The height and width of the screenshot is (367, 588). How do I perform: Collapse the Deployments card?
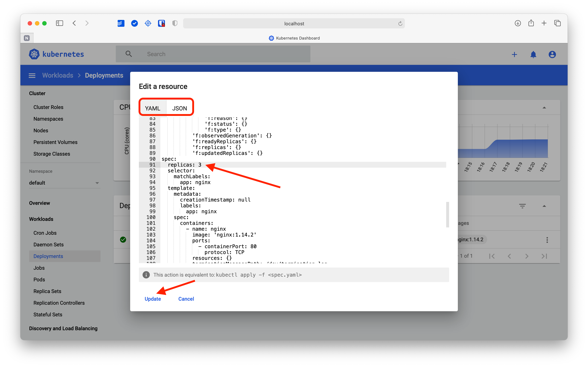tap(544, 206)
